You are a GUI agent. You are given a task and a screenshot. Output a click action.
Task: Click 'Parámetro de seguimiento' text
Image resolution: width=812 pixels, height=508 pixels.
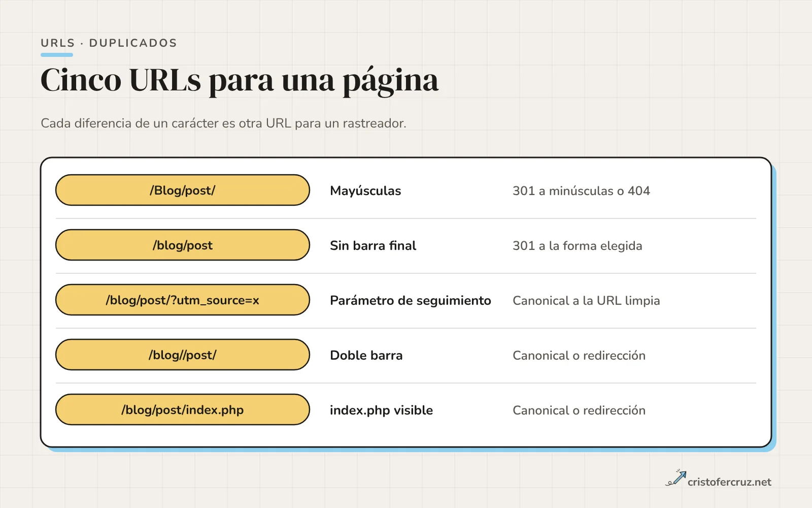(x=411, y=301)
